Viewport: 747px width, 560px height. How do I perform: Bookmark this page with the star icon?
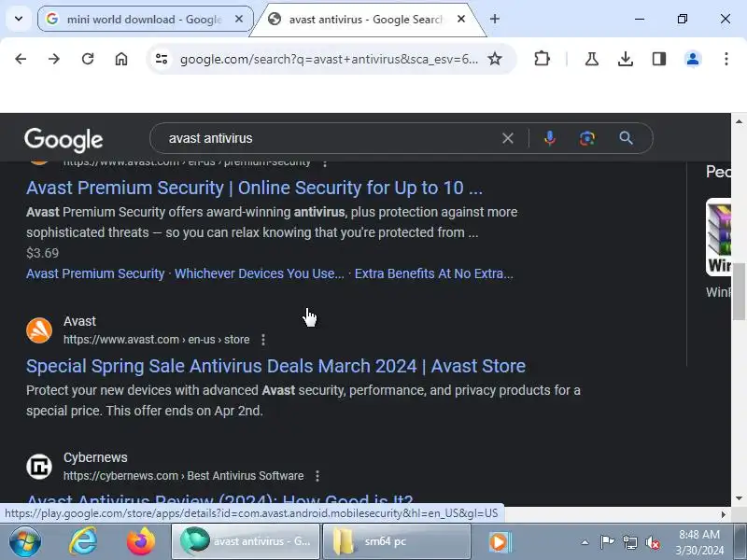[x=495, y=59]
